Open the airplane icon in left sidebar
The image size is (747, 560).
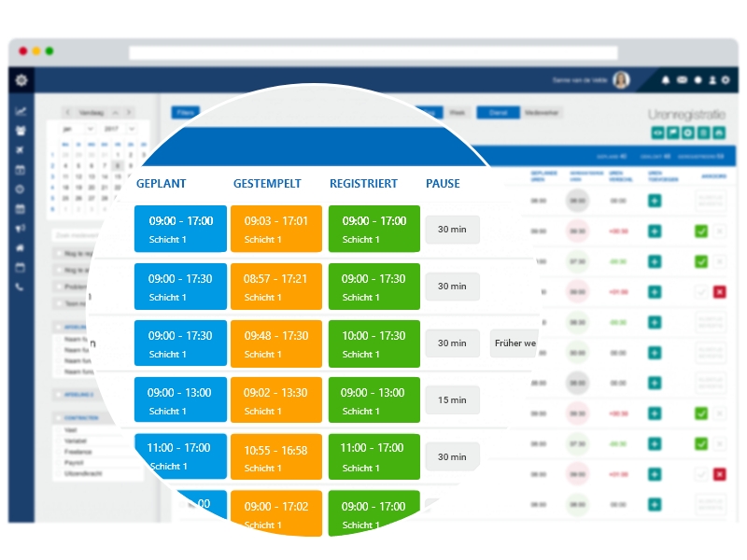click(x=20, y=150)
